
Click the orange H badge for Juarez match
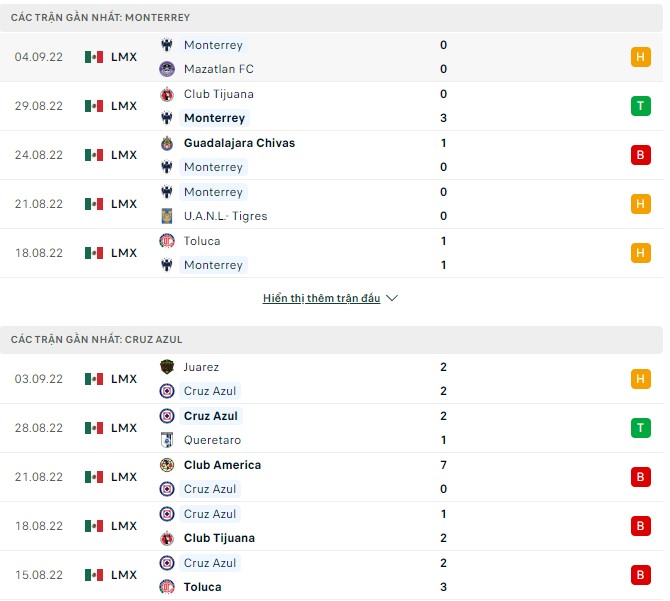click(x=640, y=379)
